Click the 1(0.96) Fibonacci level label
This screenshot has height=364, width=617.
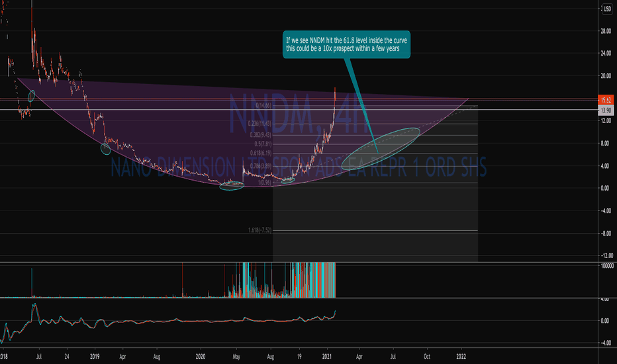click(264, 183)
